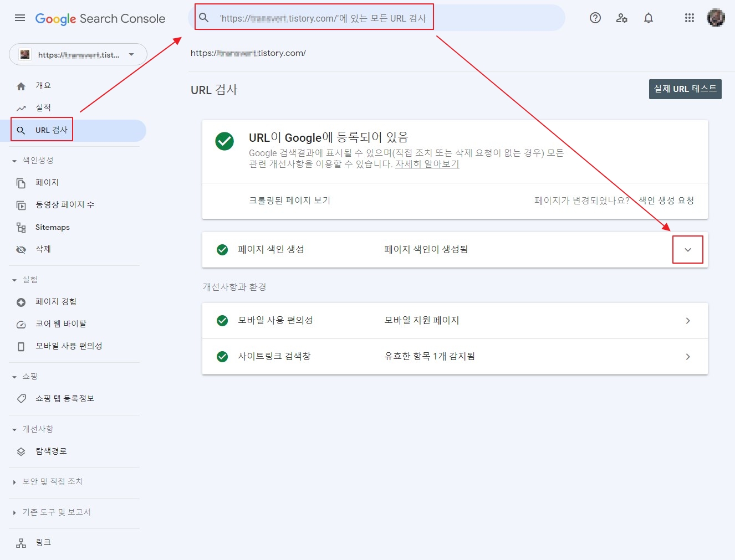Click the tag icon beside 쇼핑 탭 등록정보
This screenshot has width=735, height=560.
pos(21,399)
